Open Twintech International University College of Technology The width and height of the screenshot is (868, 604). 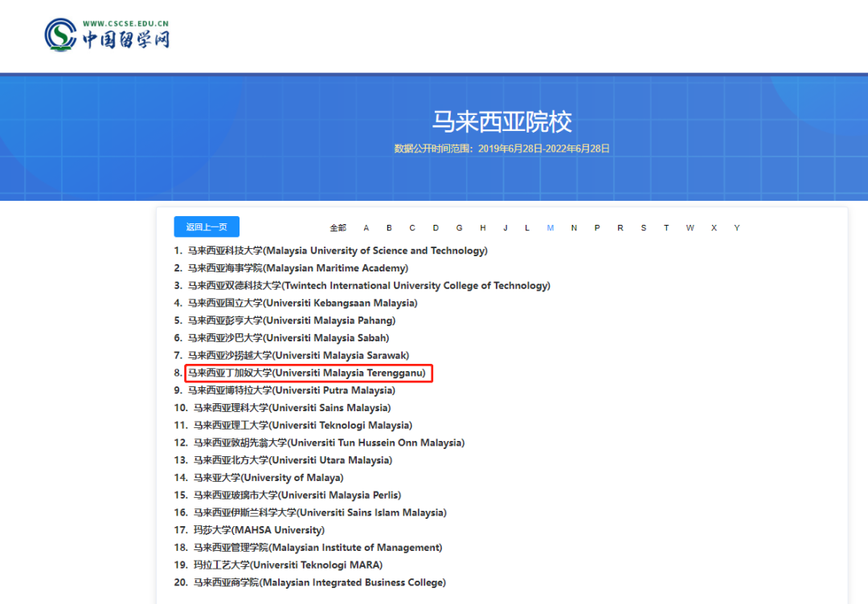[369, 285]
